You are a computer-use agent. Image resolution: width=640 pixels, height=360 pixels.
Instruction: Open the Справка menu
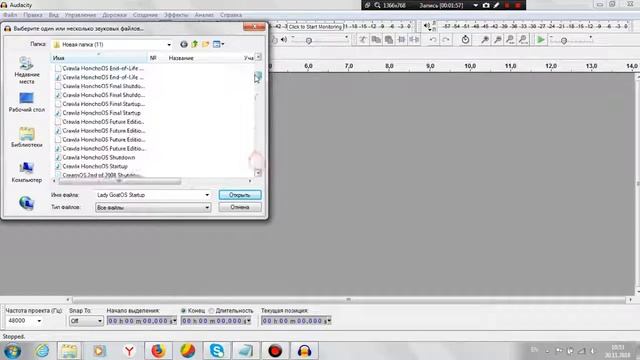231,15
